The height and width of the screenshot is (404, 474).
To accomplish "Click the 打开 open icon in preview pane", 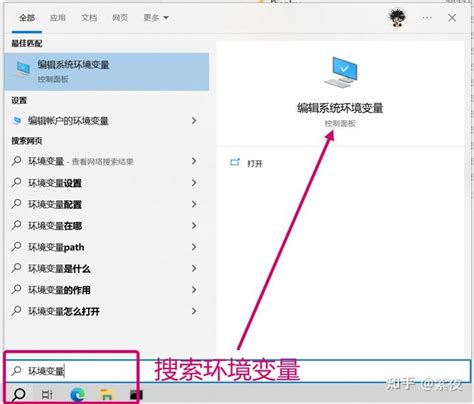I will [x=235, y=162].
